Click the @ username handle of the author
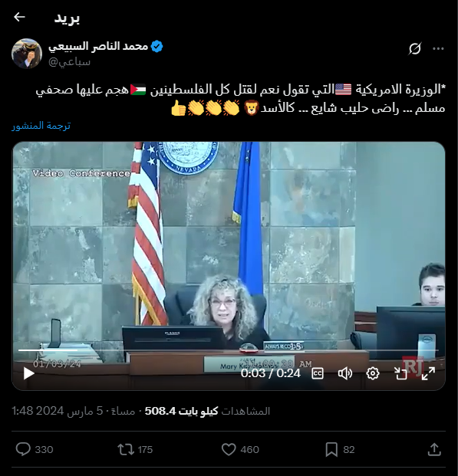The image size is (458, 476). point(69,62)
